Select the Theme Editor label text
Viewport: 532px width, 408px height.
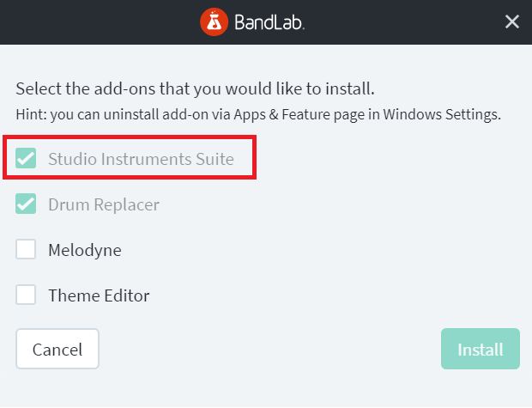(x=99, y=295)
